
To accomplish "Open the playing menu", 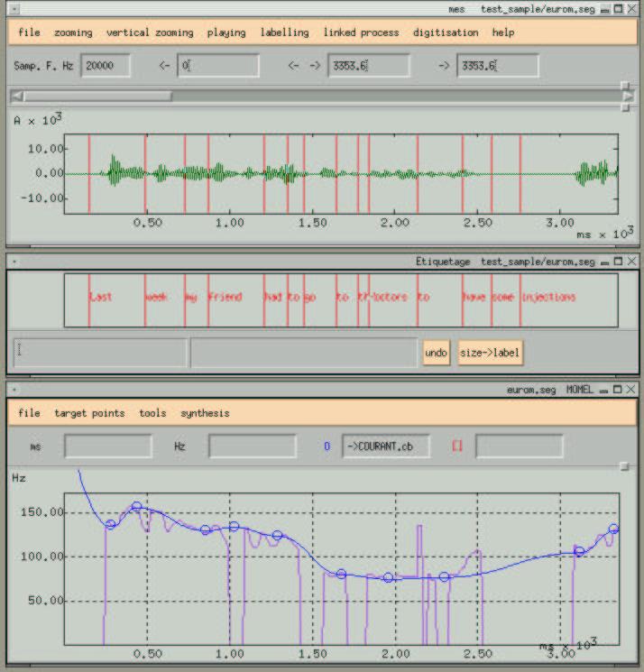I will click(226, 32).
